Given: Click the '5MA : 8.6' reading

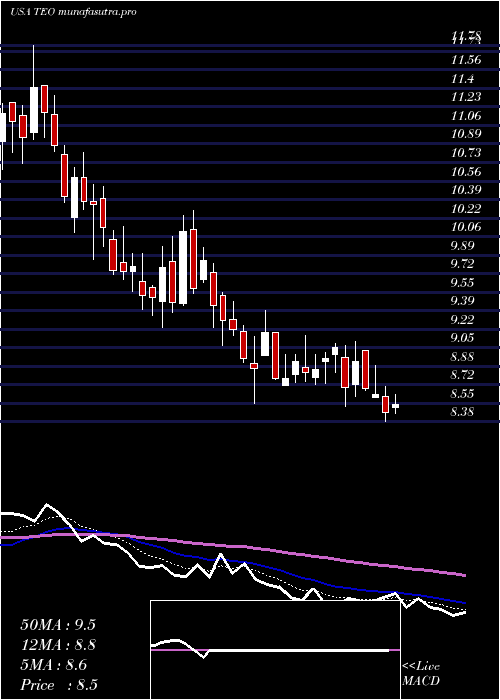Looking at the screenshot, I should (54, 665).
